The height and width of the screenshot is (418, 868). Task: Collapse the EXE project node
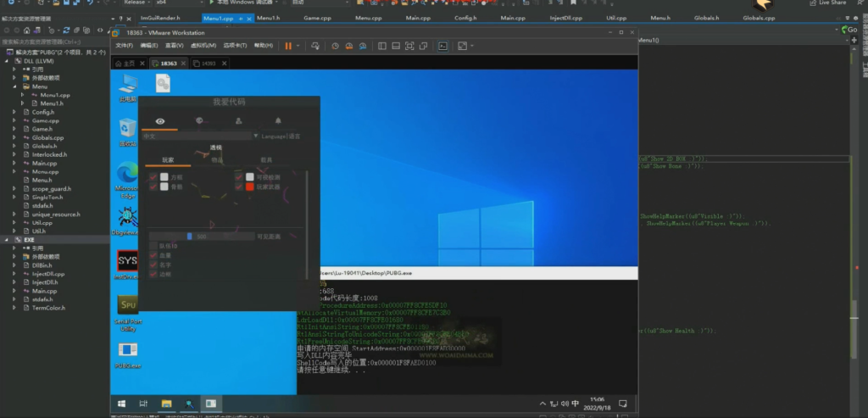(8, 240)
